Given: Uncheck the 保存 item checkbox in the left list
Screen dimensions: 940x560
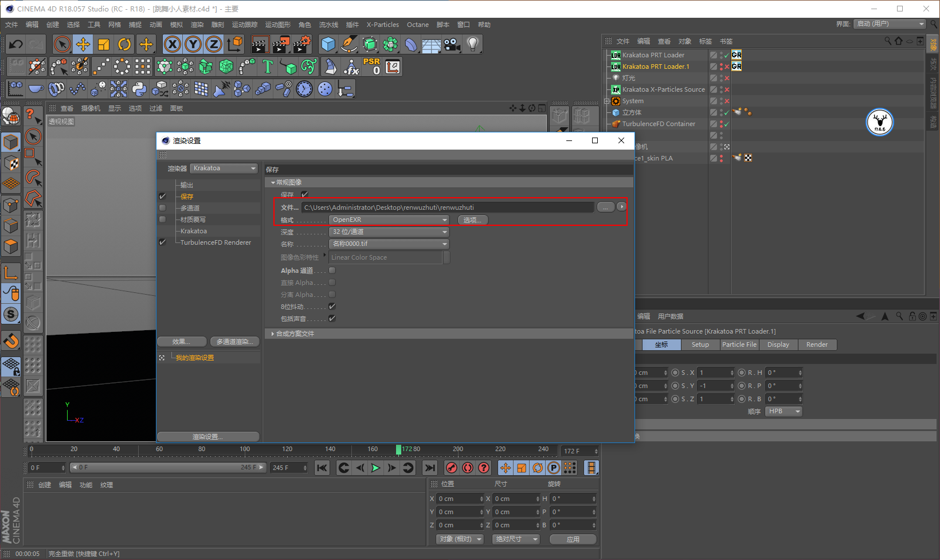Looking at the screenshot, I should 163,197.
